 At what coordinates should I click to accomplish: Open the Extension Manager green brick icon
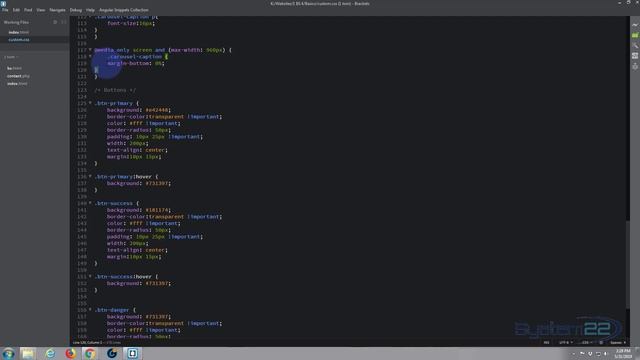(635, 36)
